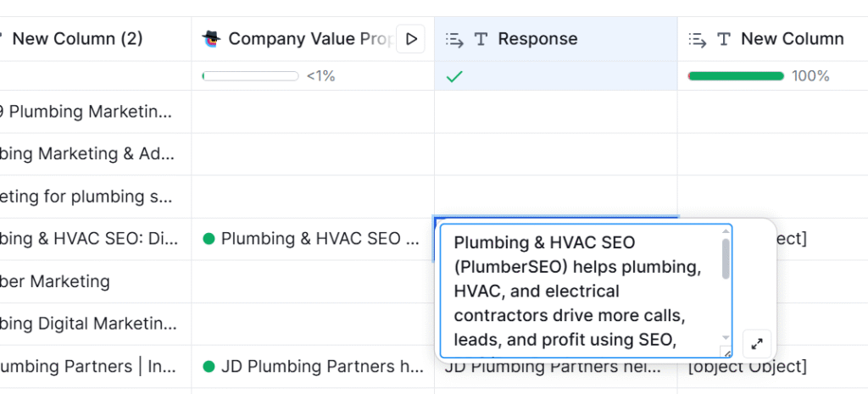
Task: Open the Response column header menu
Action: pyautogui.click(x=537, y=39)
